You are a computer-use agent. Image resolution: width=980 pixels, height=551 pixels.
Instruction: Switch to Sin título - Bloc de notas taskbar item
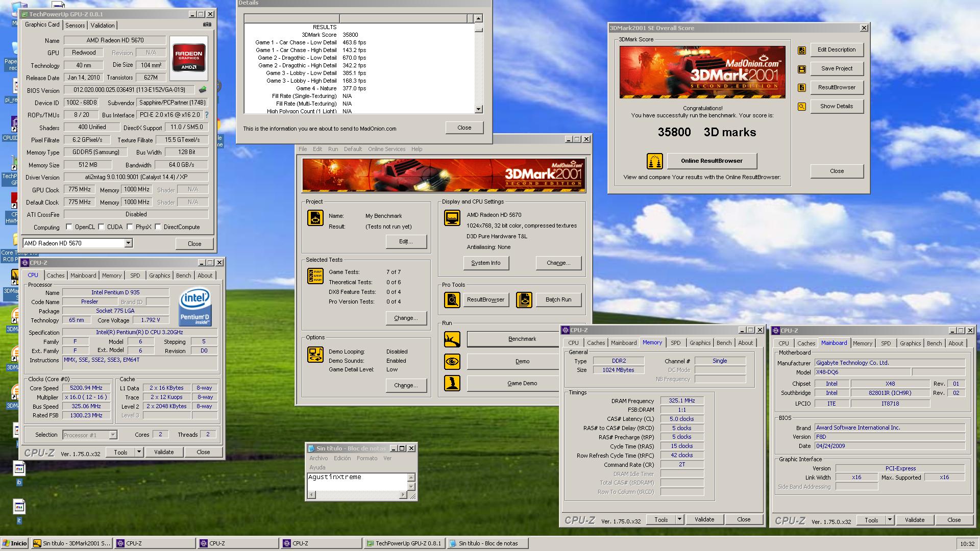click(x=488, y=543)
